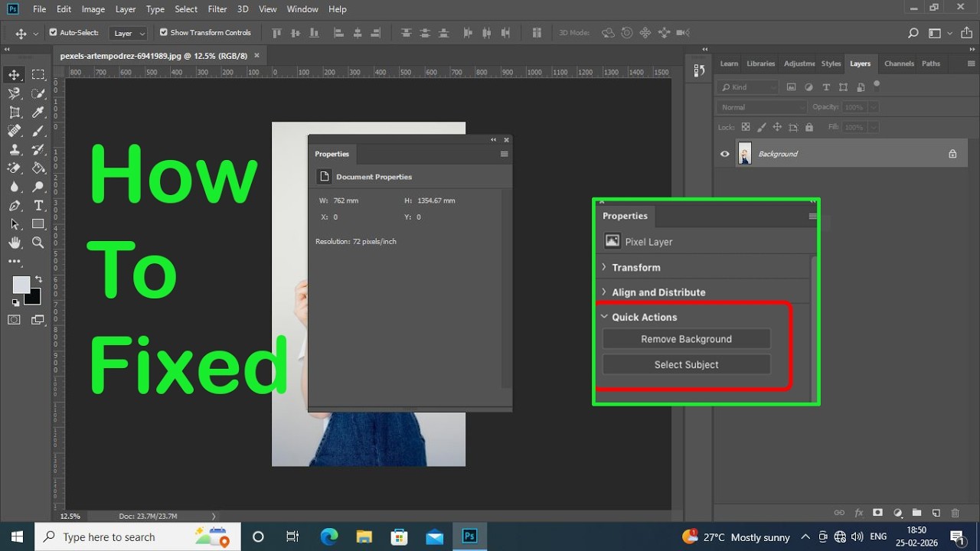Click the Remove Background button
980x551 pixels.
pyautogui.click(x=686, y=339)
